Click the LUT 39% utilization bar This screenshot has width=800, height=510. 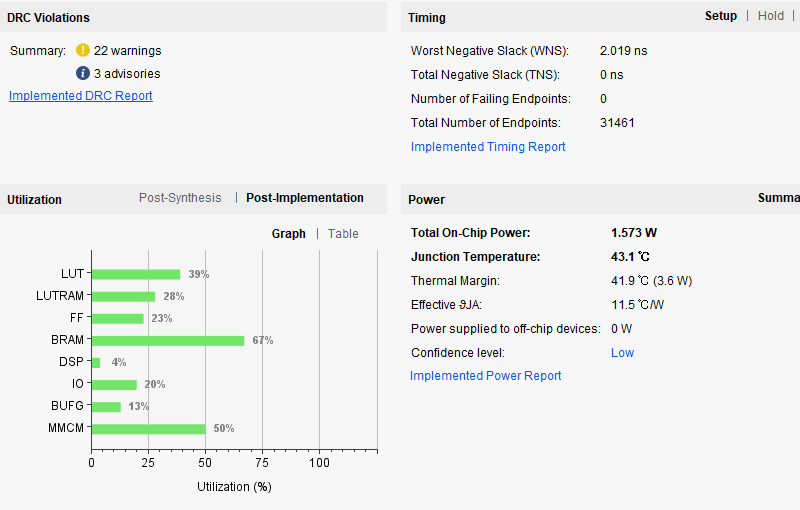coord(135,274)
